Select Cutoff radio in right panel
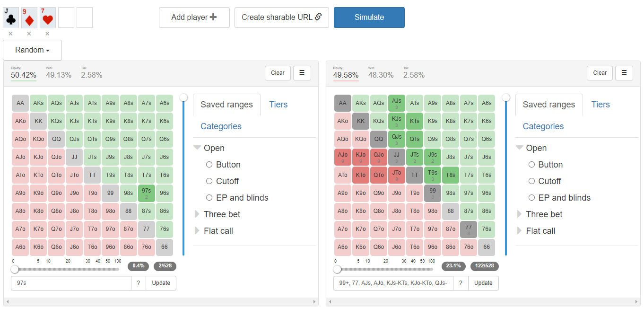This screenshot has width=644, height=309. [x=531, y=181]
